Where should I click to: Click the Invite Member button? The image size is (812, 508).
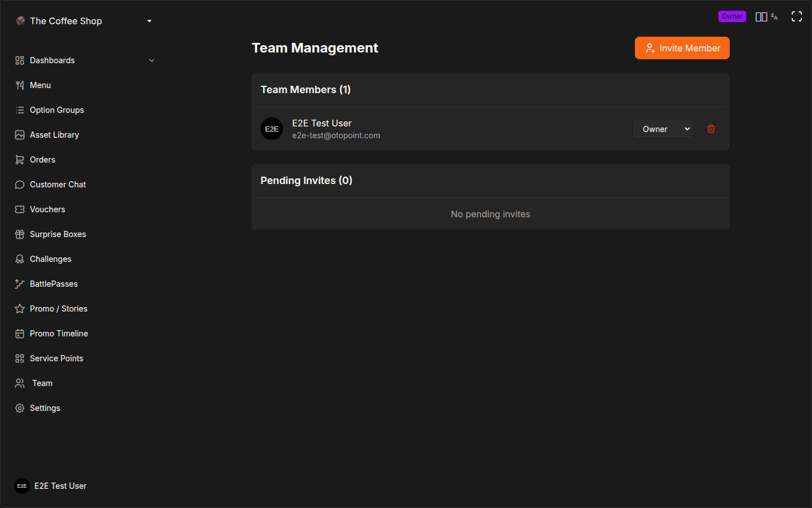point(682,48)
